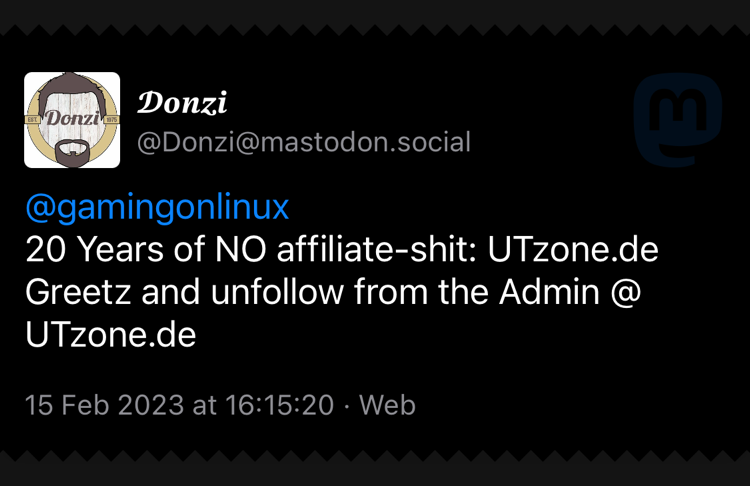Open Donzi's profile avatar
Screen dimensions: 750x486
pyautogui.click(x=72, y=120)
